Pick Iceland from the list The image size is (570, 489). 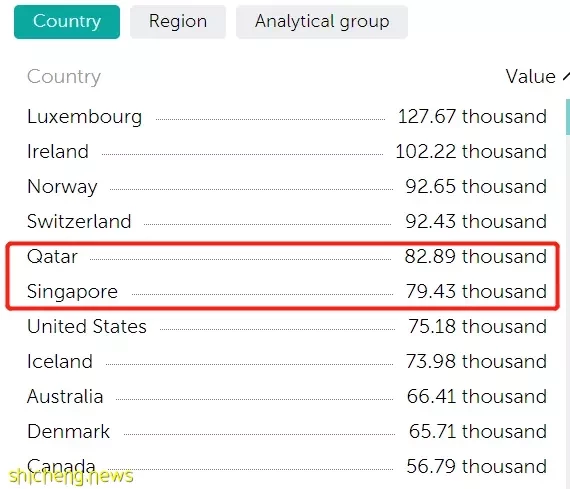pos(287,361)
